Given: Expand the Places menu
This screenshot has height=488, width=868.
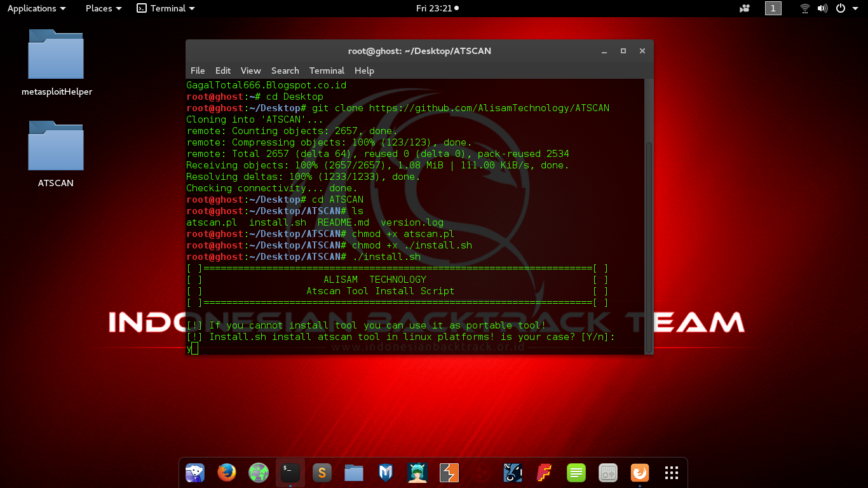Looking at the screenshot, I should click(104, 8).
